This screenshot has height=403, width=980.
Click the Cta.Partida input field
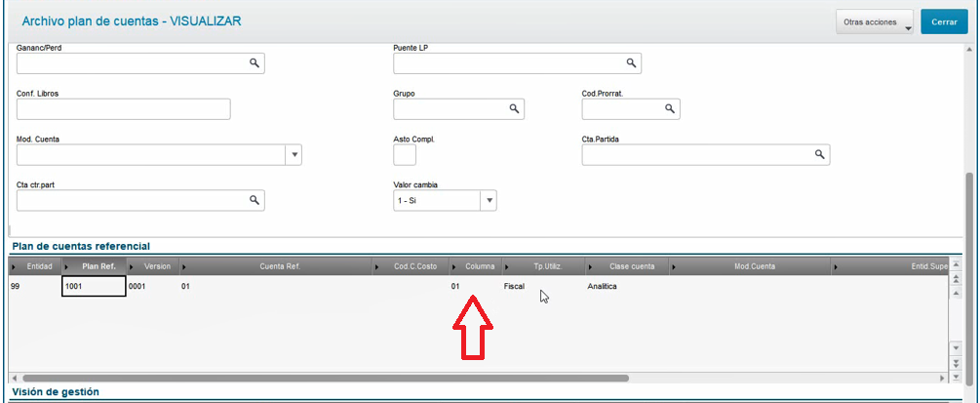(706, 154)
